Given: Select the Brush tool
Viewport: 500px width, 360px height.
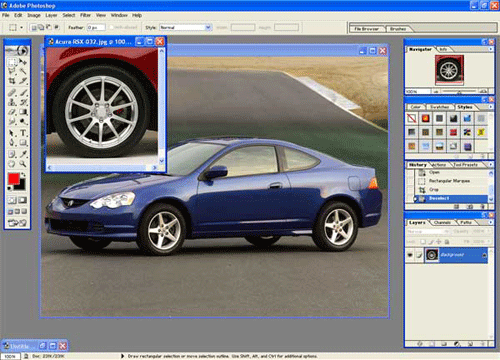Looking at the screenshot, I should (x=23, y=92).
